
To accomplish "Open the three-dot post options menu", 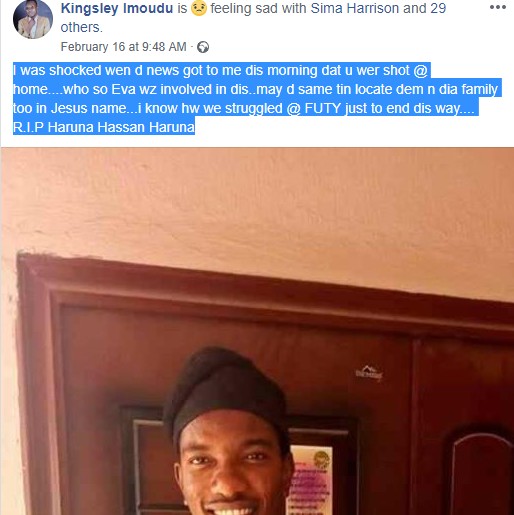I will [497, 7].
